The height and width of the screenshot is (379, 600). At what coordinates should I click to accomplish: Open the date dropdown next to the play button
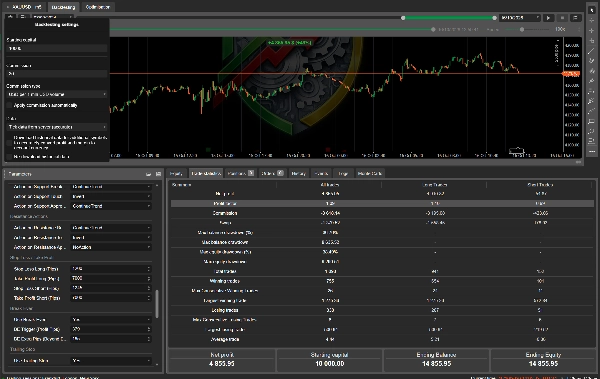tap(520, 18)
